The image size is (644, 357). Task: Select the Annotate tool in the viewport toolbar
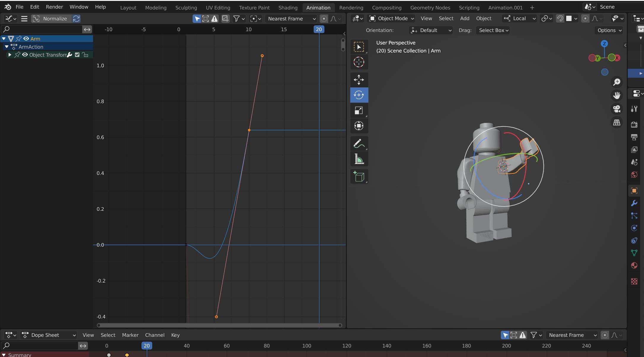359,143
